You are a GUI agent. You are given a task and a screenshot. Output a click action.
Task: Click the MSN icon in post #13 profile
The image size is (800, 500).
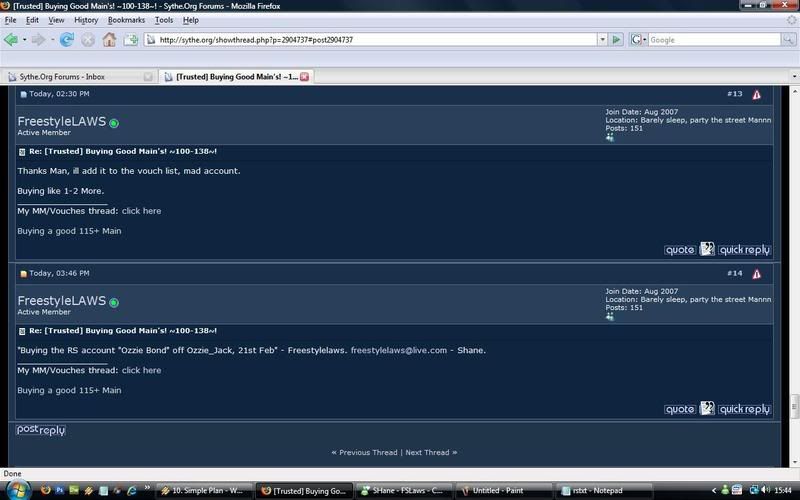(x=610, y=137)
